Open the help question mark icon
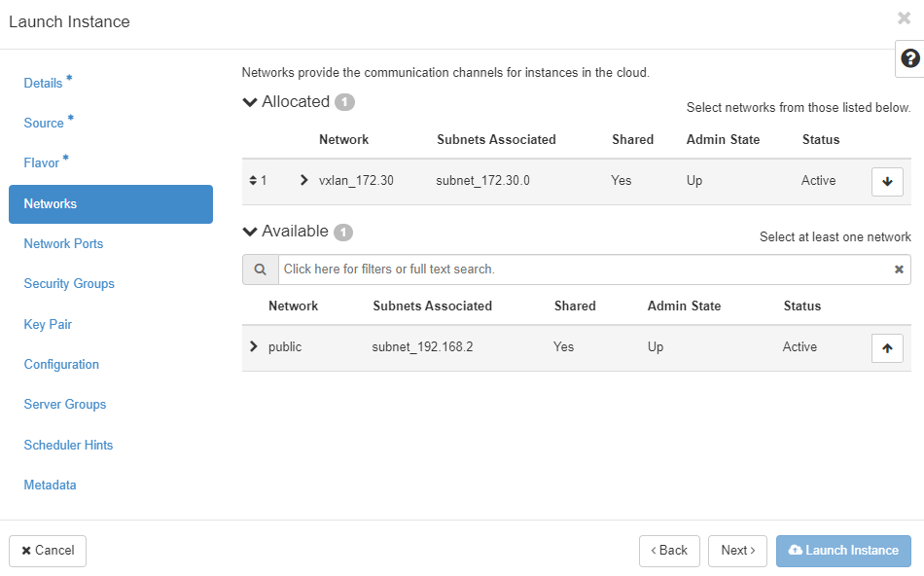924x576 pixels. coord(910,58)
